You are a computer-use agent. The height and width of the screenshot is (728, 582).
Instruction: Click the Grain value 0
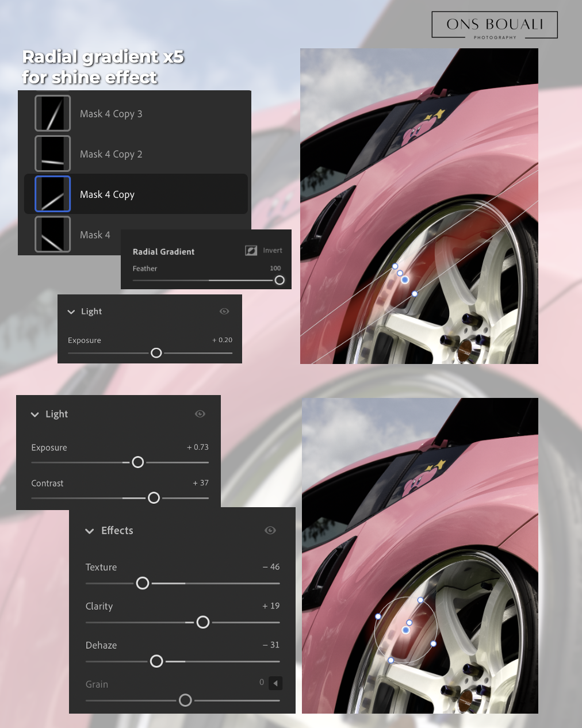[x=262, y=682]
